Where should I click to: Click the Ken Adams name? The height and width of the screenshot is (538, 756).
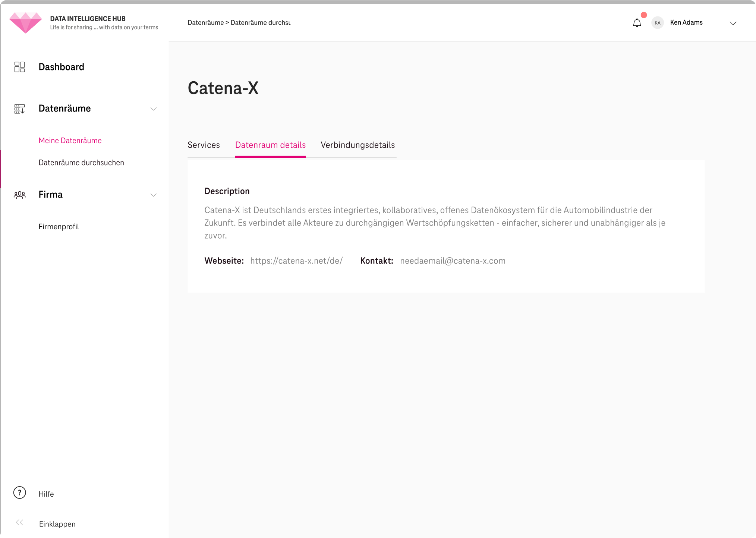[686, 22]
